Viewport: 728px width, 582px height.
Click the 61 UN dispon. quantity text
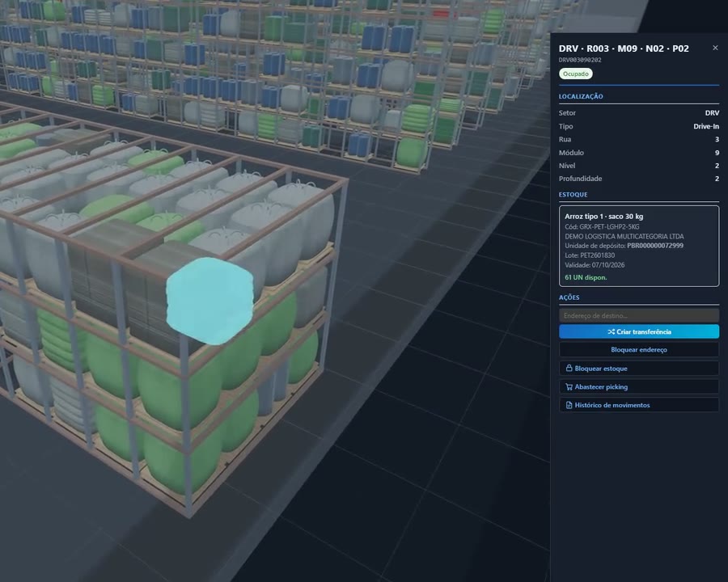pos(586,277)
